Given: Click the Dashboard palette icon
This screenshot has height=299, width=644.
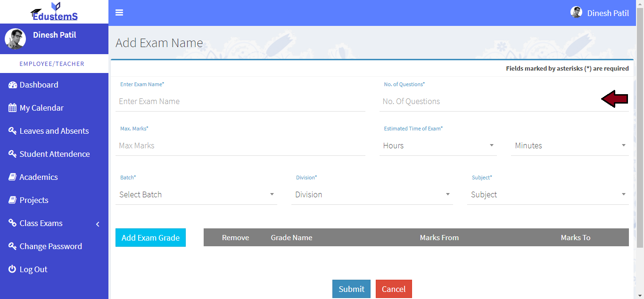Looking at the screenshot, I should click(13, 85).
